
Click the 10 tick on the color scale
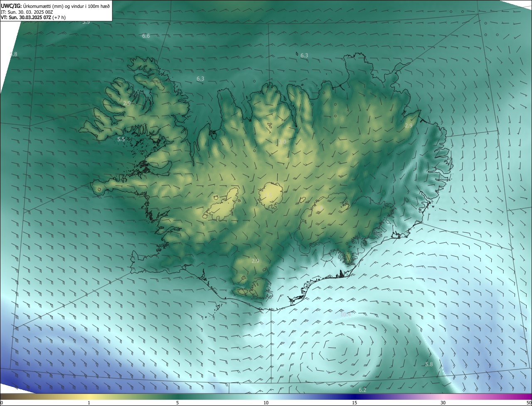[x=266, y=403]
